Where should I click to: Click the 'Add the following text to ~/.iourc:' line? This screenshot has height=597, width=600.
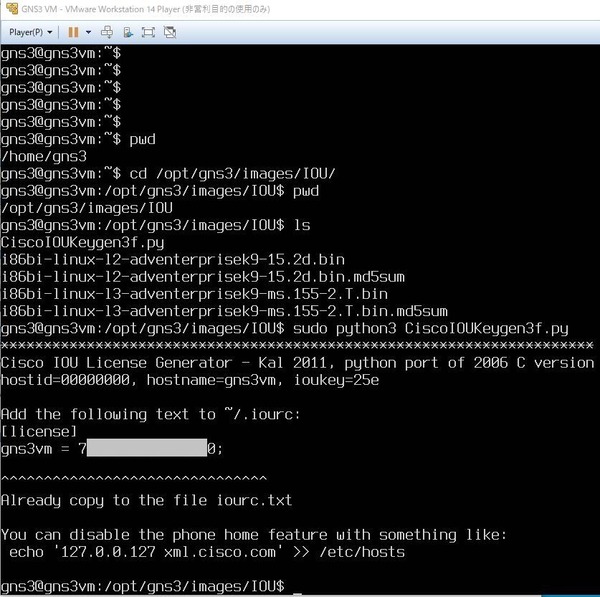click(x=151, y=414)
